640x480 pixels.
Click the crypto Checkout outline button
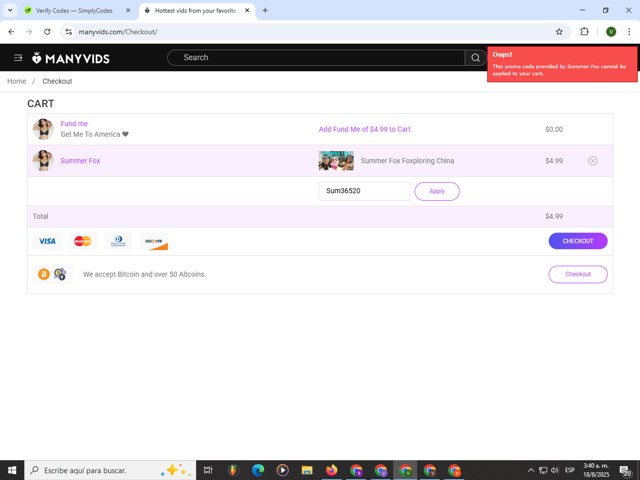578,274
